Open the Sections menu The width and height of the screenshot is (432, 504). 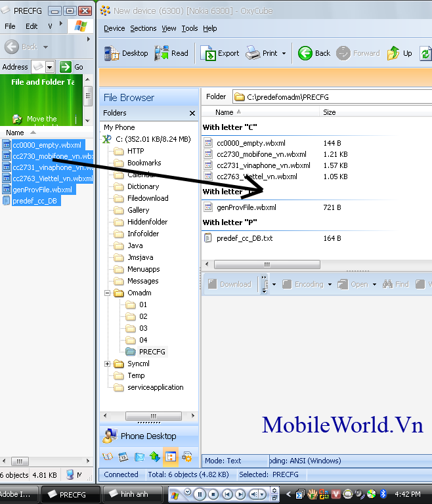tap(143, 28)
